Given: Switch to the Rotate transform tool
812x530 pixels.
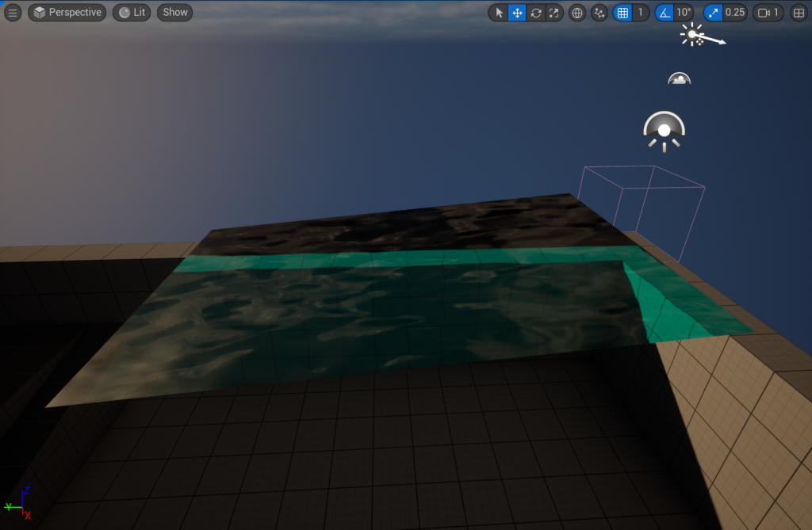Looking at the screenshot, I should pos(536,13).
